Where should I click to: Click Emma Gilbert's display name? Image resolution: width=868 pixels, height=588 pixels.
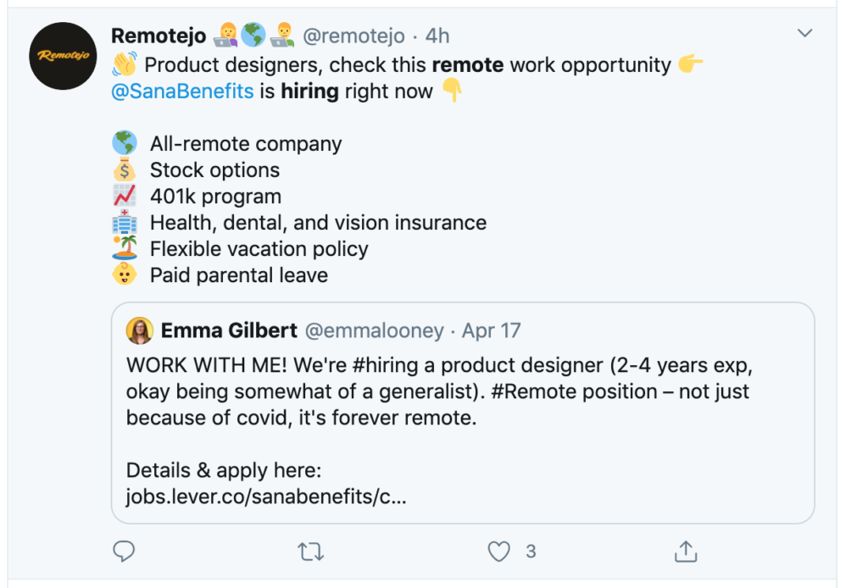[x=229, y=330]
